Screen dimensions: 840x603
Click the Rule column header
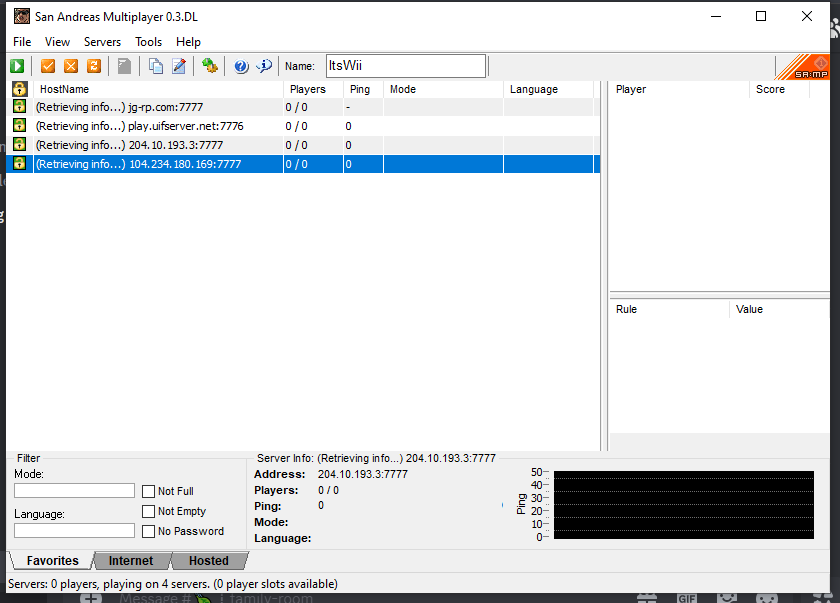pos(670,309)
